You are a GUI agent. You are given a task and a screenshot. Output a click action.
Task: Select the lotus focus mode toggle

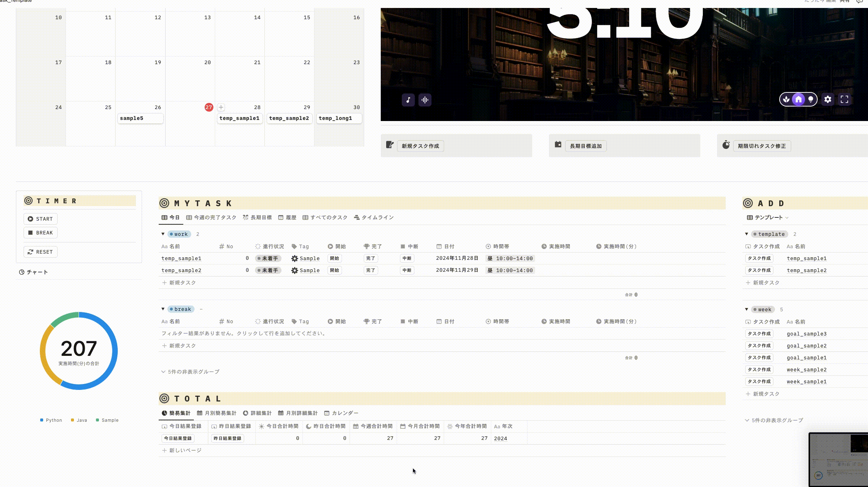point(786,99)
